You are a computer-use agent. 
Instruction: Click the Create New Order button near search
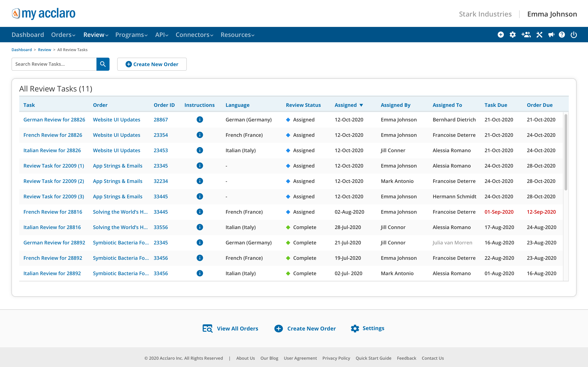click(x=152, y=64)
